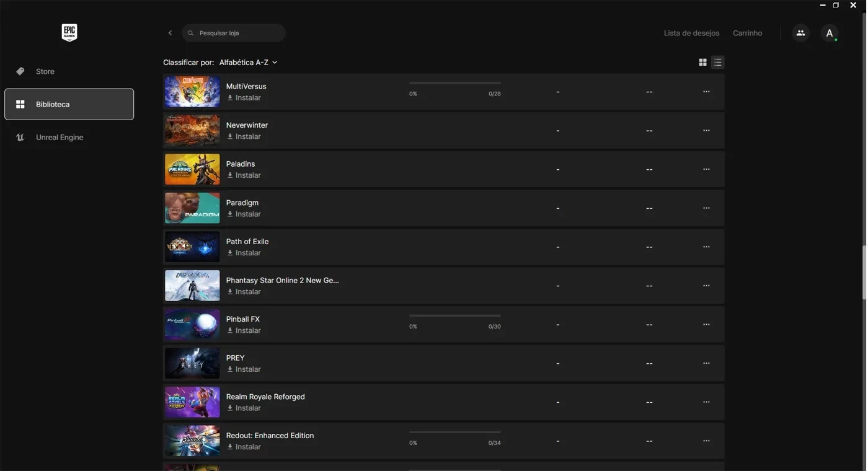
Task: Install Phantasy Star Online 2 New Genesis
Action: (244, 292)
